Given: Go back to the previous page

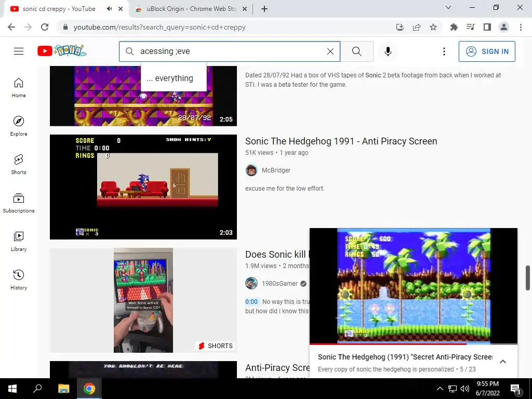Looking at the screenshot, I should (x=11, y=27).
